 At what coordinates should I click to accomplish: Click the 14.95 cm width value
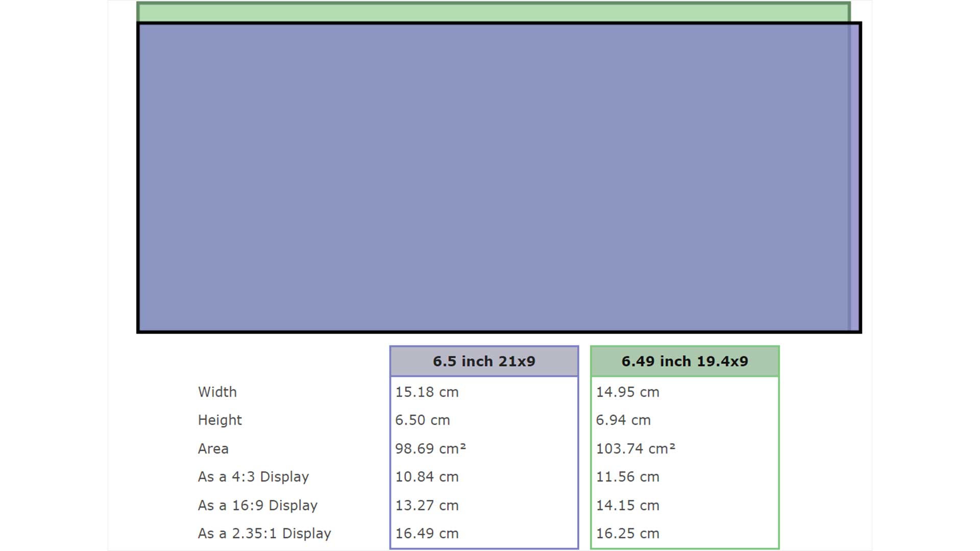click(628, 392)
